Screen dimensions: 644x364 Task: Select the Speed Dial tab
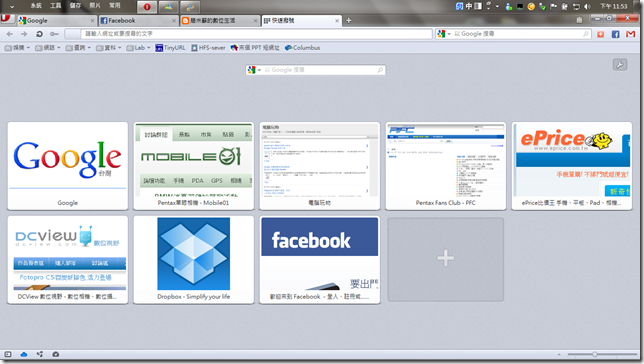[302, 21]
